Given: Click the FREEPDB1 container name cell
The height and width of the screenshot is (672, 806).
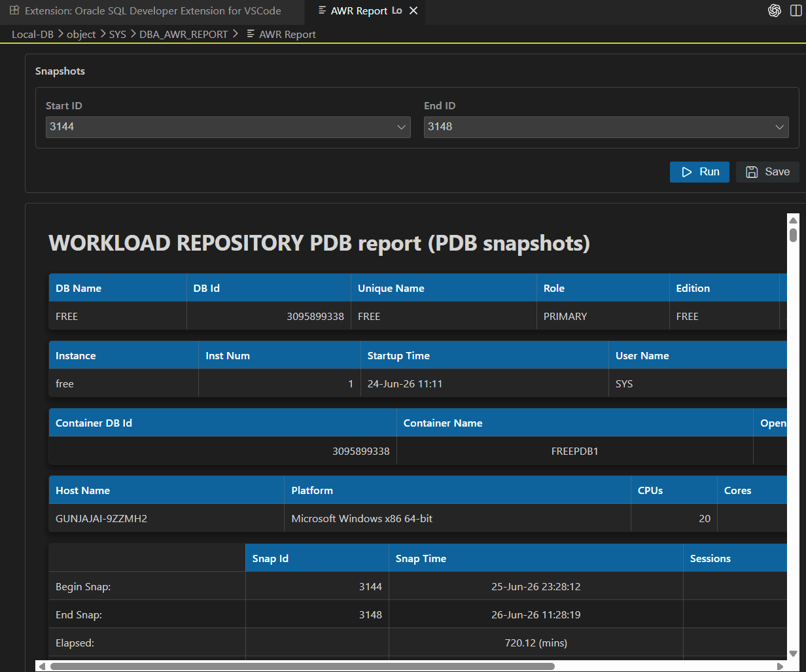Looking at the screenshot, I should click(575, 451).
